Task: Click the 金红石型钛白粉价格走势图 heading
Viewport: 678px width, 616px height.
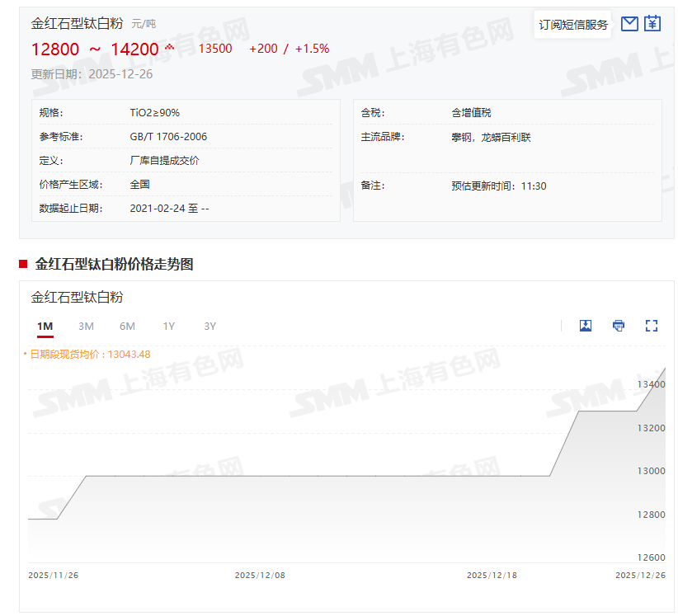Action: click(114, 264)
